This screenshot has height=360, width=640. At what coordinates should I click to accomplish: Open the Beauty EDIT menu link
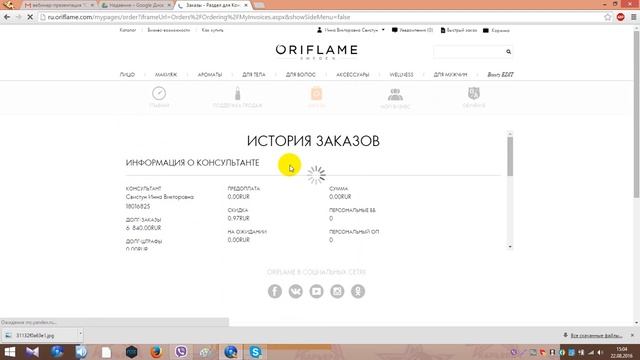[500, 75]
